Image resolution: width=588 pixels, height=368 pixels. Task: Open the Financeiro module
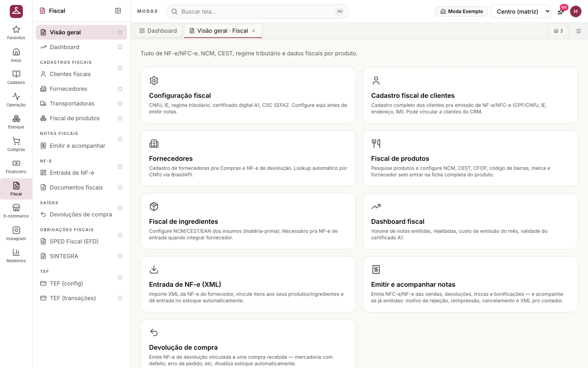16,167
